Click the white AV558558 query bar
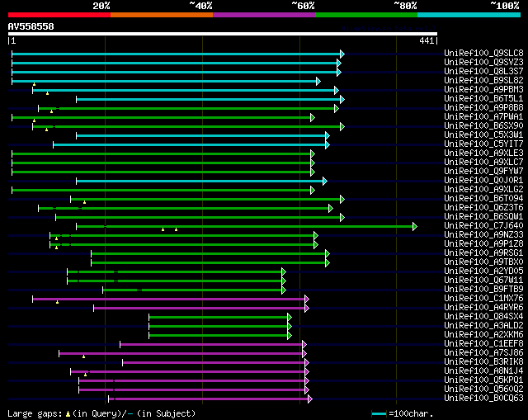Viewport: 528px width, 420px height. pyautogui.click(x=223, y=34)
